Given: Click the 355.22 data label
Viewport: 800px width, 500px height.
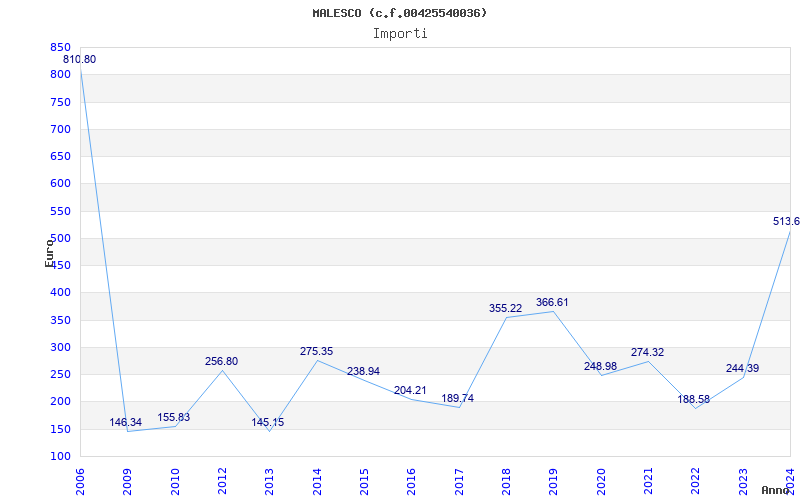Looking at the screenshot, I should [x=506, y=309].
